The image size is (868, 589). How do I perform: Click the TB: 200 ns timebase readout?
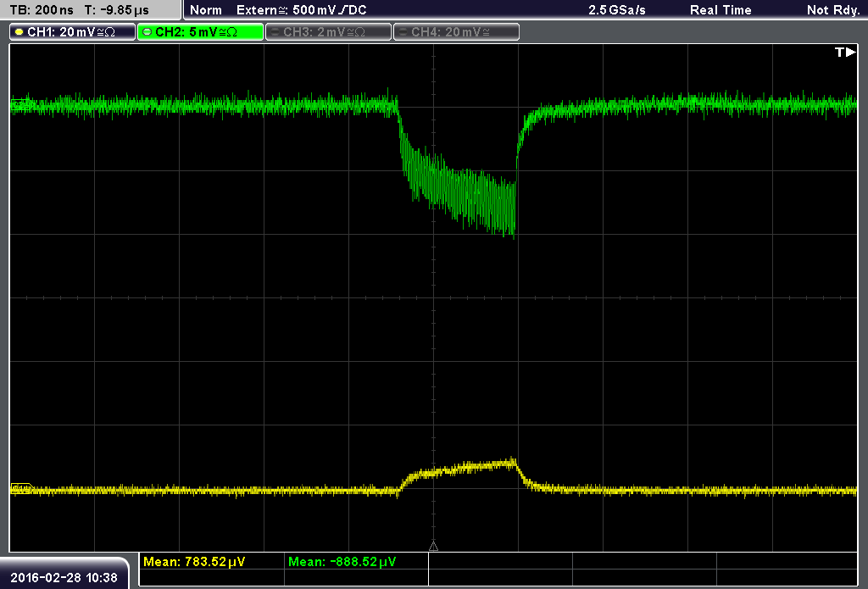point(42,10)
